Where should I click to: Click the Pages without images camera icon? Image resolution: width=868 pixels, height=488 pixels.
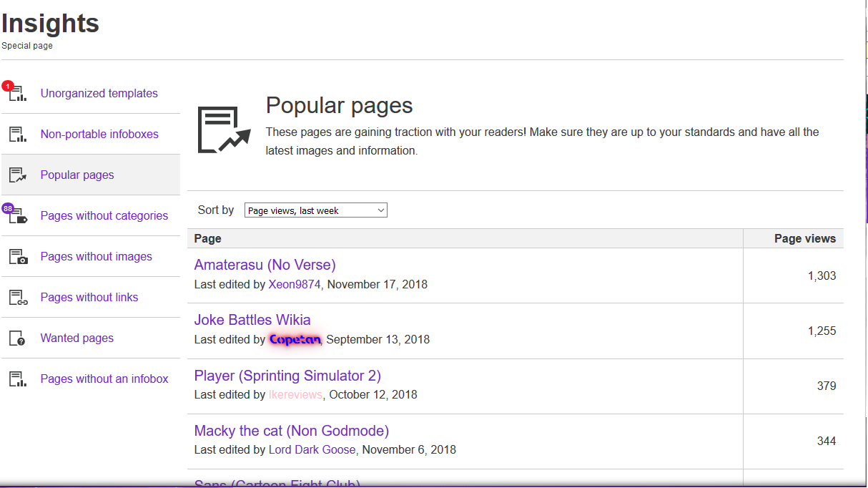coord(17,257)
